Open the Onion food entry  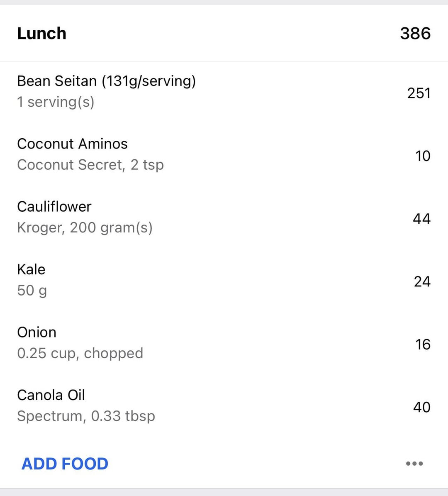[x=224, y=343]
